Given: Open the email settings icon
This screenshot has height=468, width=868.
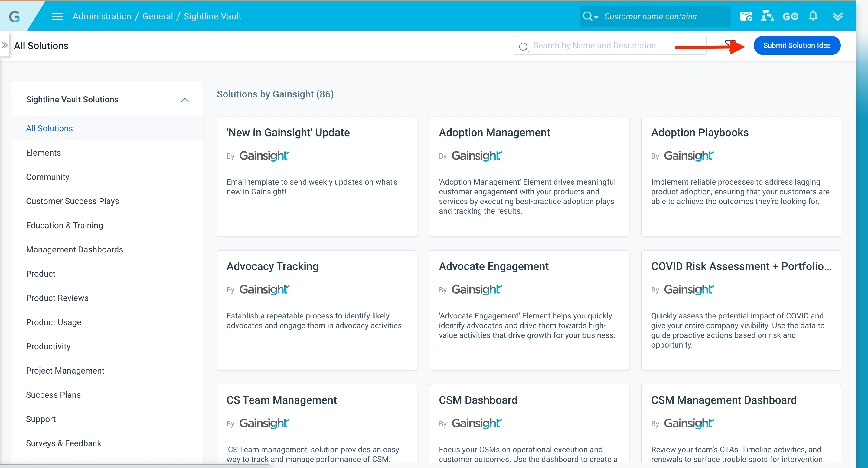Looking at the screenshot, I should point(746,16).
